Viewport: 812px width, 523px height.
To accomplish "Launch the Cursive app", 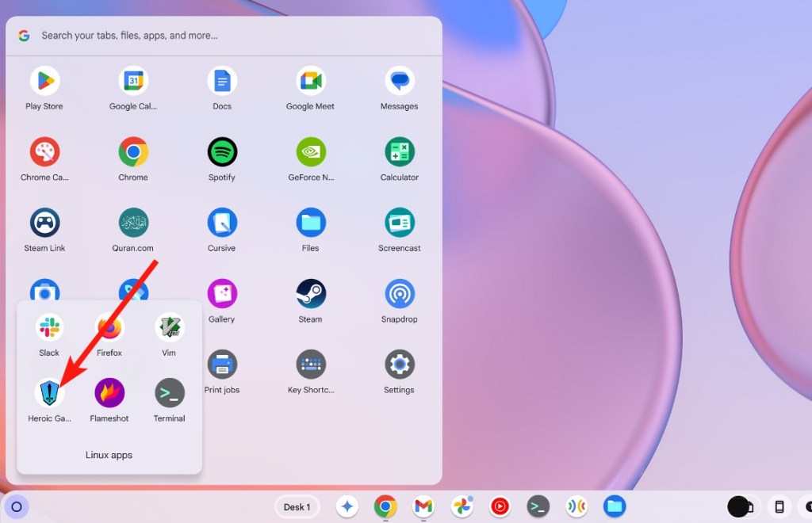I will point(222,223).
